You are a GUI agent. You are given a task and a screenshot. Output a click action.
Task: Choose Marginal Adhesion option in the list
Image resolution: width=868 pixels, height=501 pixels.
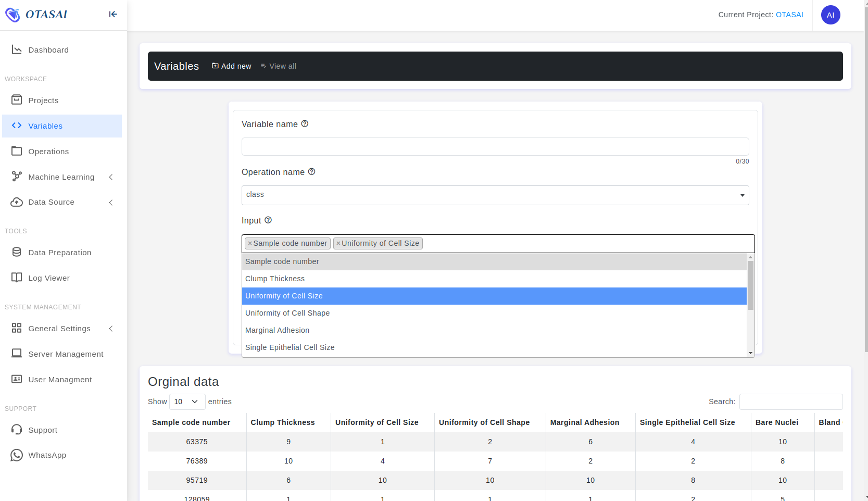click(x=277, y=330)
